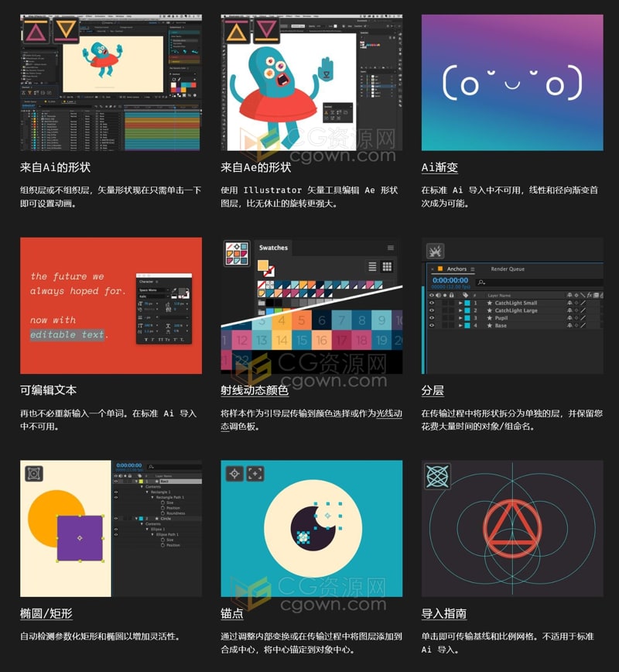Pick the orange swatch numbered 5
This screenshot has height=672, width=619.
(x=302, y=321)
